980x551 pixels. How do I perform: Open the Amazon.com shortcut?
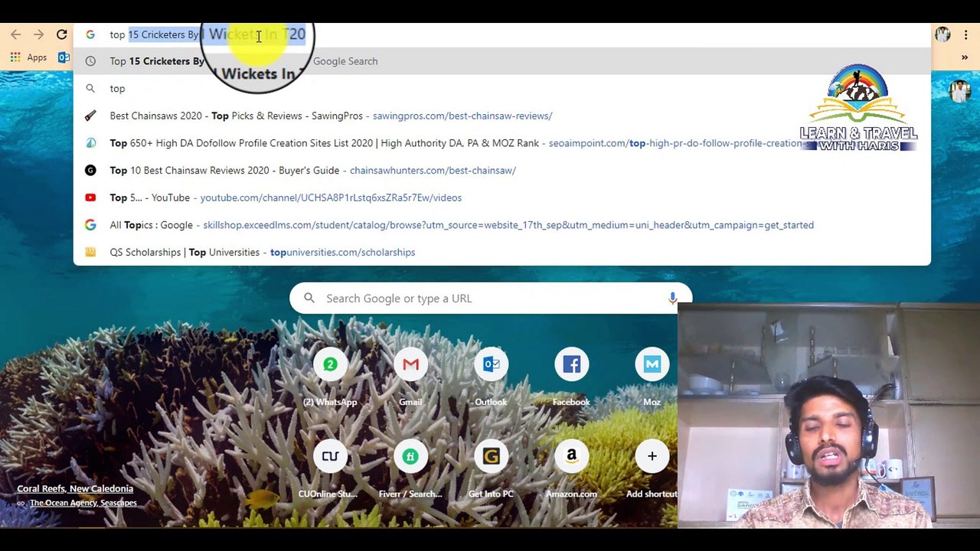[571, 467]
